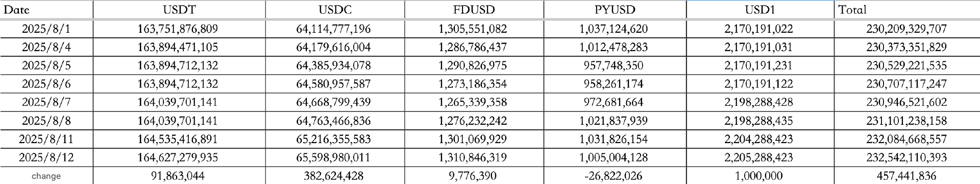Click the 2025/8/12 date cell
The height and width of the screenshot is (184, 980).
click(x=46, y=157)
